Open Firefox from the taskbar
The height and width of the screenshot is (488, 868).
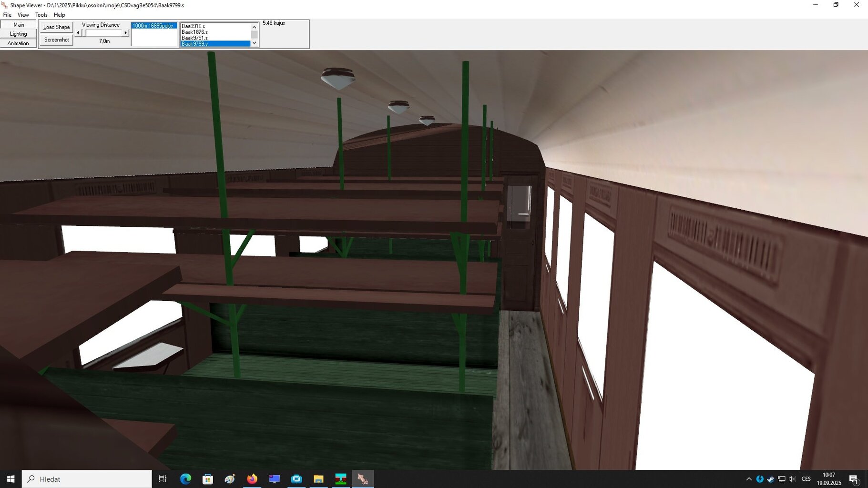tap(252, 479)
